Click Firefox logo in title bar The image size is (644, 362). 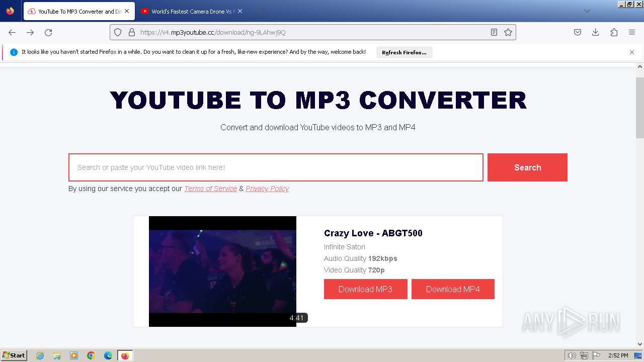(10, 11)
